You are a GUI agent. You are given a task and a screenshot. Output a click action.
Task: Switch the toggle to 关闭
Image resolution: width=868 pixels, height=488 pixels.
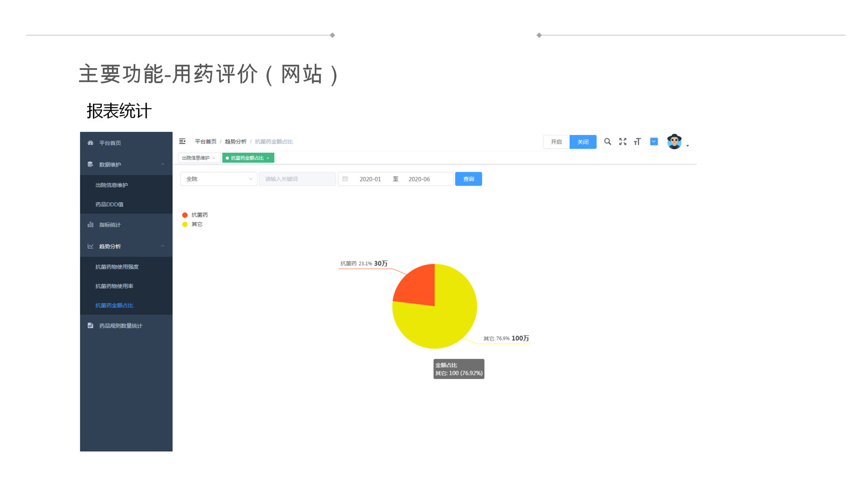tap(583, 142)
